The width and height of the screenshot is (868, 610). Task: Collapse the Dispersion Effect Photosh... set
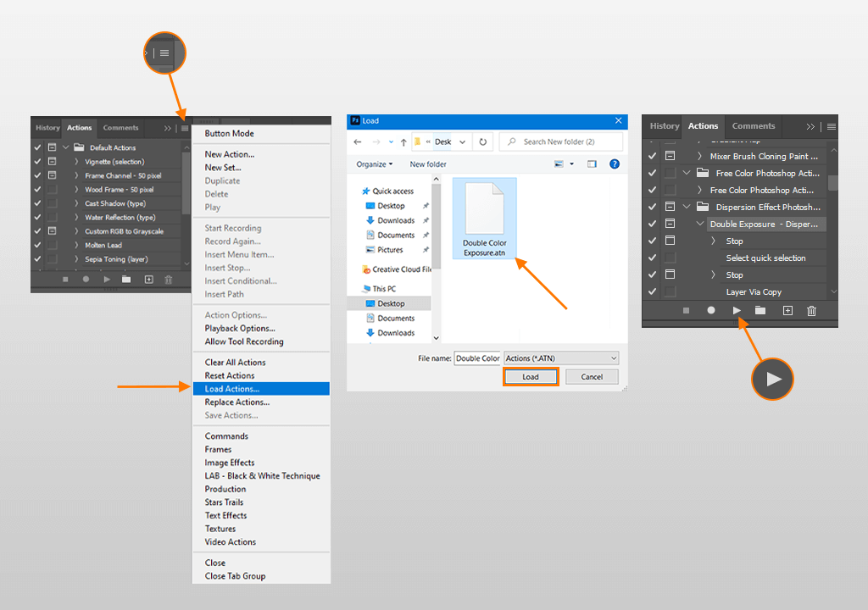click(687, 207)
